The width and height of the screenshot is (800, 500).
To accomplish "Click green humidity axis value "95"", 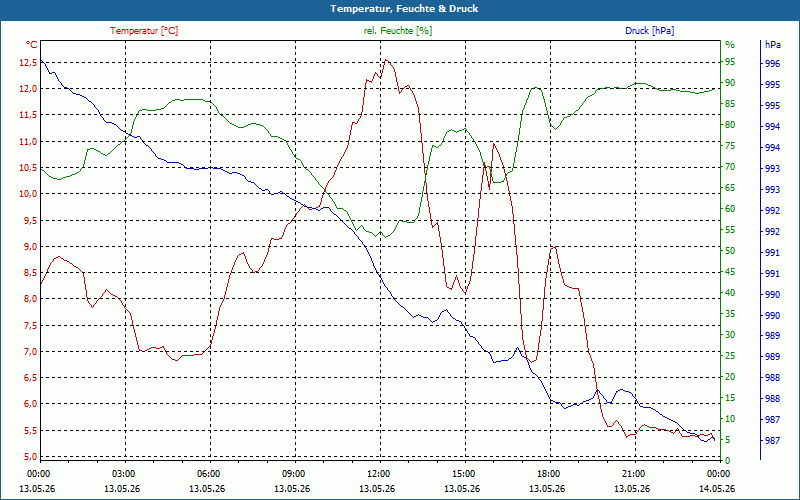I will point(730,62).
